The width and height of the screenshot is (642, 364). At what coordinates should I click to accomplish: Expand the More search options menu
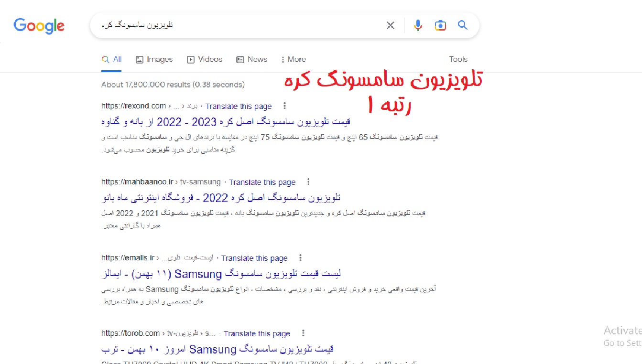point(294,60)
